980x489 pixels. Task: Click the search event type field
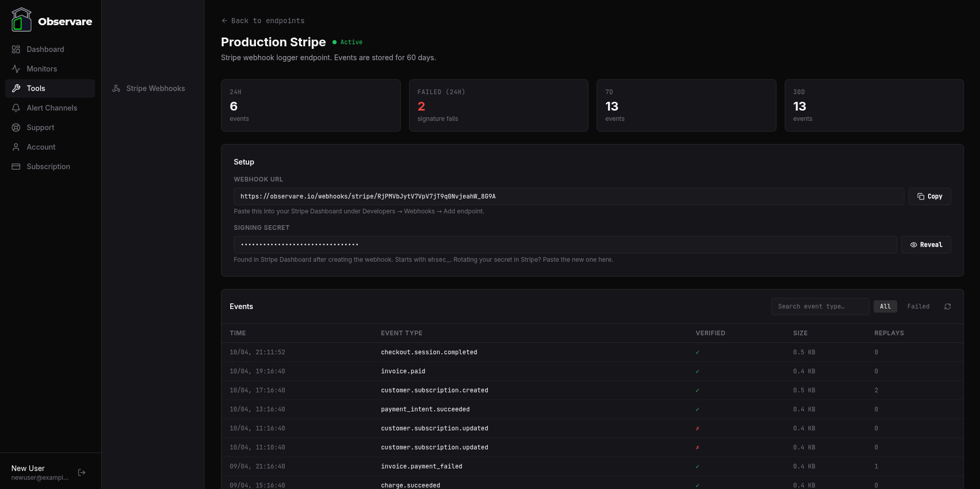820,306
